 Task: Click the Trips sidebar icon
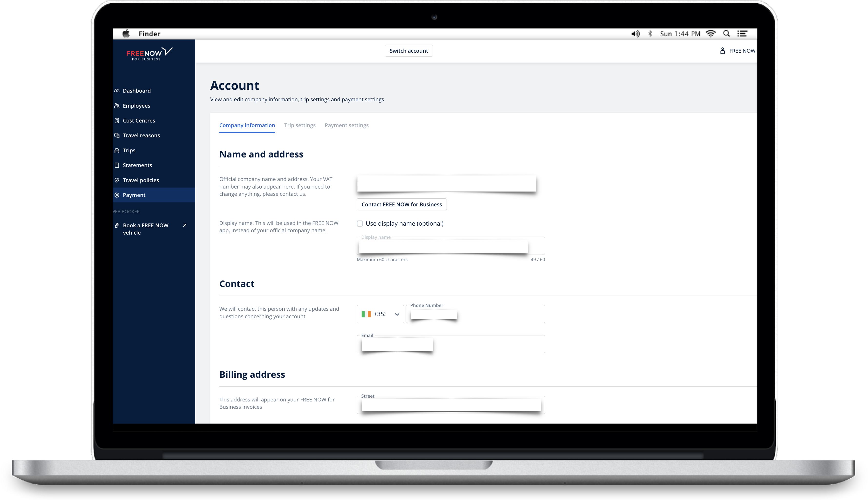[117, 150]
